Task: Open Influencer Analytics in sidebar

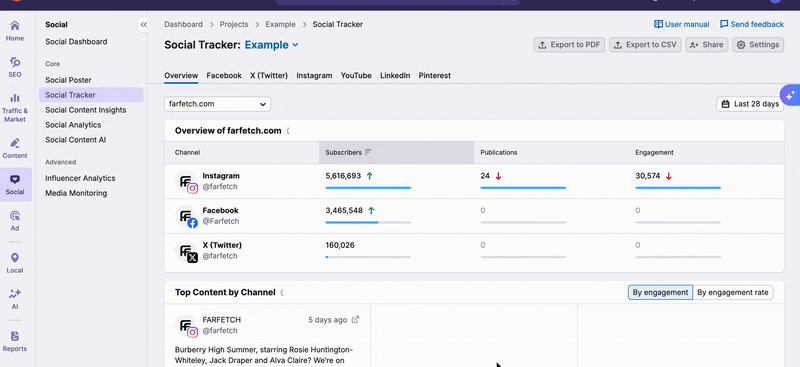Action: (80, 178)
